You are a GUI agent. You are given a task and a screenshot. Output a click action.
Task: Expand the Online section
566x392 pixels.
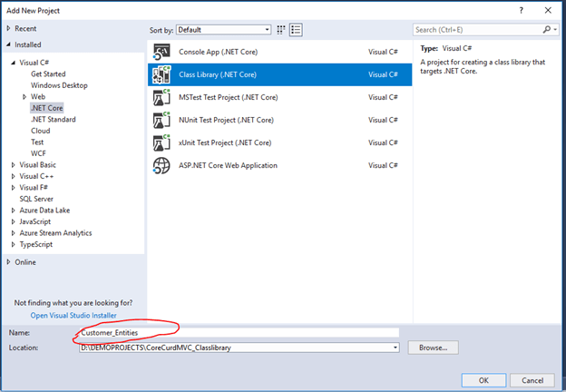9,262
